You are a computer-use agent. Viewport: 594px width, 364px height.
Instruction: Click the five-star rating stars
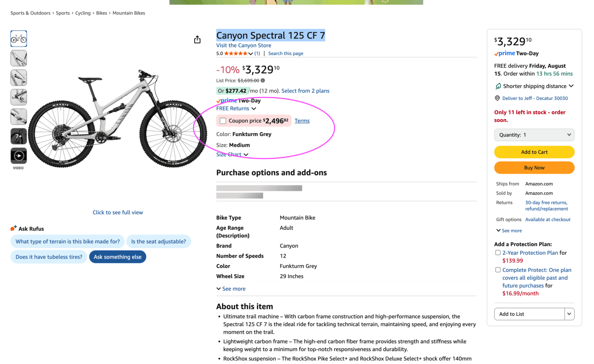[x=235, y=53]
